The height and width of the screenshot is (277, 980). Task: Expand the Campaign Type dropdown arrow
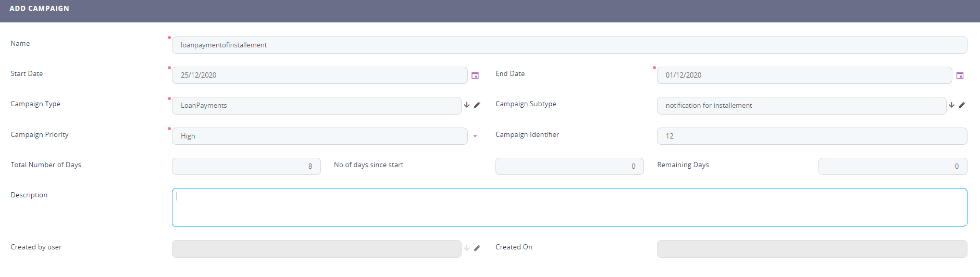coord(467,105)
